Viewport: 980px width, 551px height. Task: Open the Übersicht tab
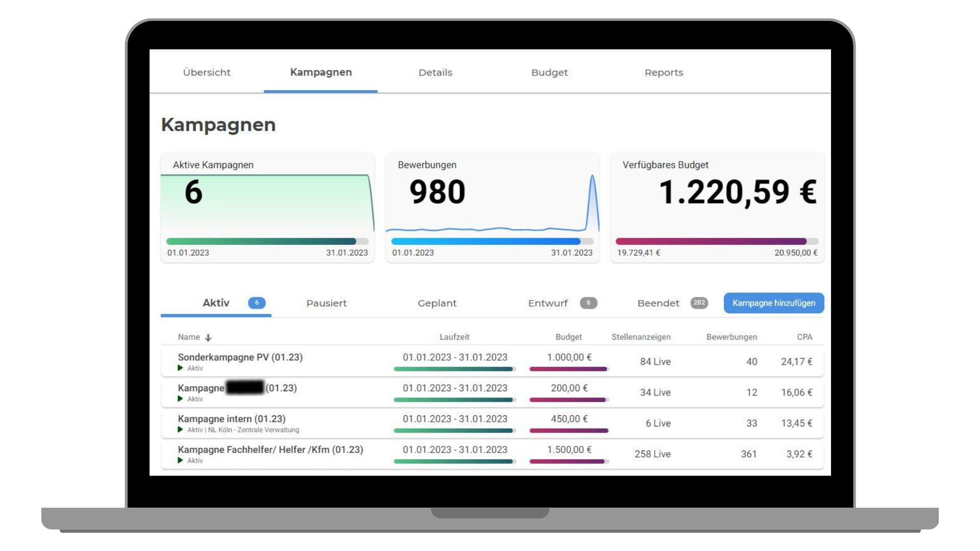(207, 72)
